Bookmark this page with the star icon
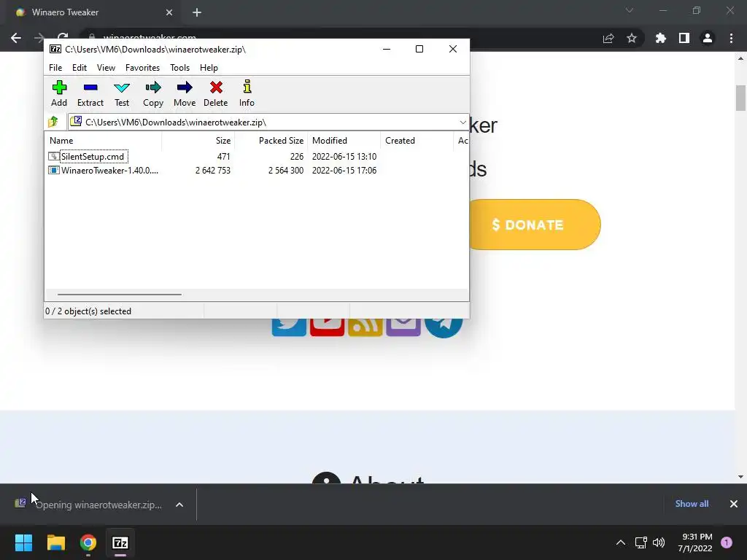Image resolution: width=747 pixels, height=560 pixels. 632,38
